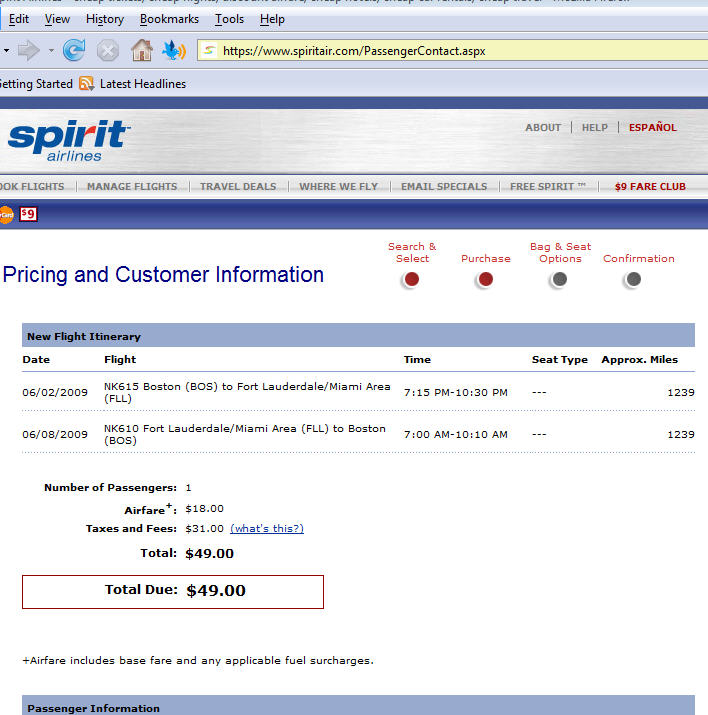The image size is (708, 715).
Task: Open the WHERE WE FLY nav tab
Action: 338,187
